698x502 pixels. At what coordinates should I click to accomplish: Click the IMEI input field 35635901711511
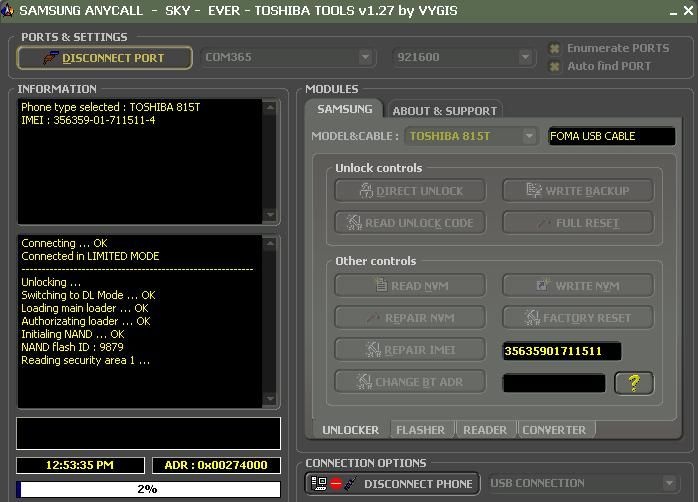point(561,351)
